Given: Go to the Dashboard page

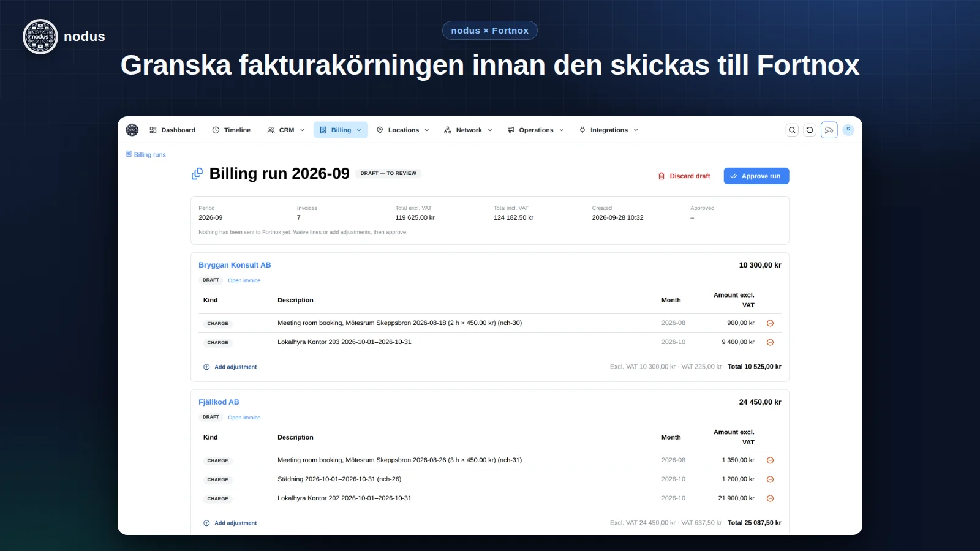Looking at the screenshot, I should tap(173, 130).
